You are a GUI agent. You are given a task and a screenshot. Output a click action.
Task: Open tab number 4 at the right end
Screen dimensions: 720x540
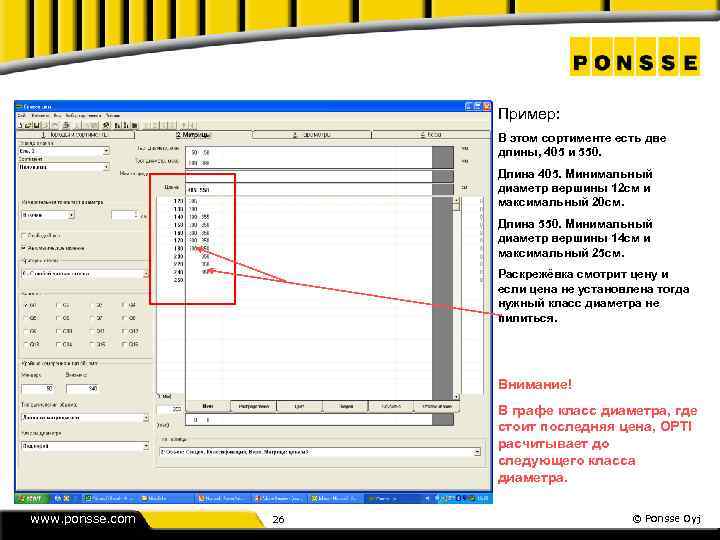click(430, 135)
